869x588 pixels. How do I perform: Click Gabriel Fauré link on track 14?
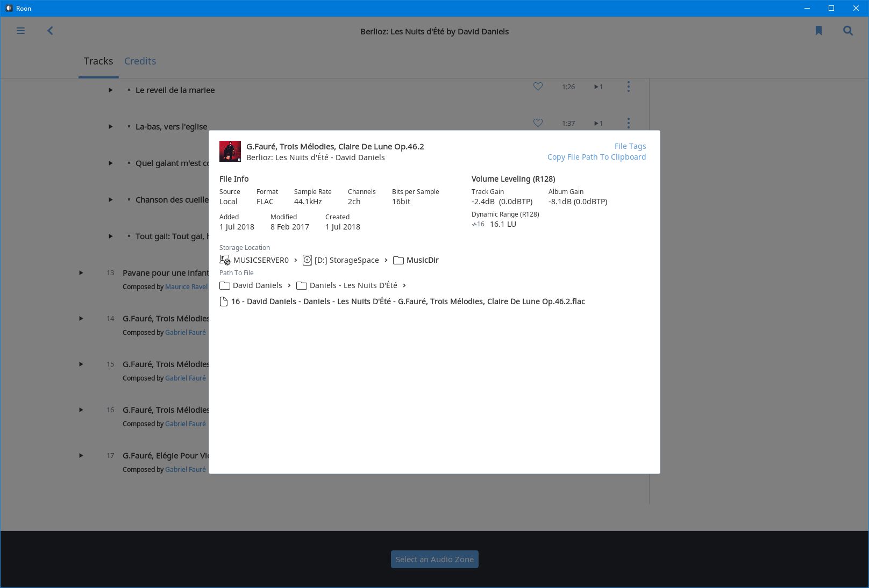tap(186, 333)
